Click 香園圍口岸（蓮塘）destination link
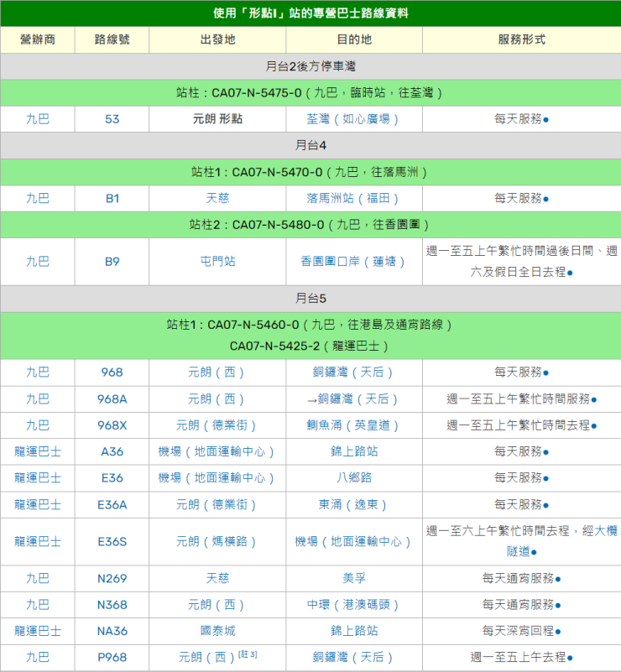This screenshot has height=672, width=621. pyautogui.click(x=353, y=262)
